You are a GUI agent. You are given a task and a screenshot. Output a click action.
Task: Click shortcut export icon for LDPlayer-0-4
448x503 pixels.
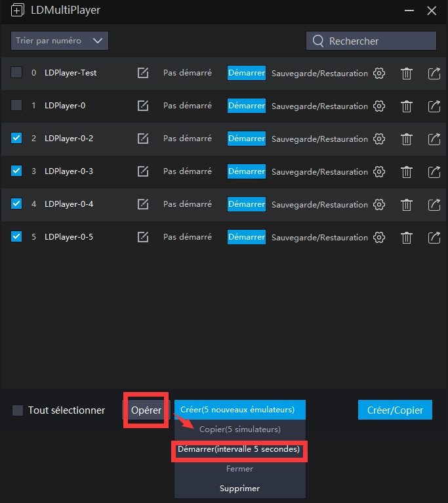pyautogui.click(x=434, y=204)
